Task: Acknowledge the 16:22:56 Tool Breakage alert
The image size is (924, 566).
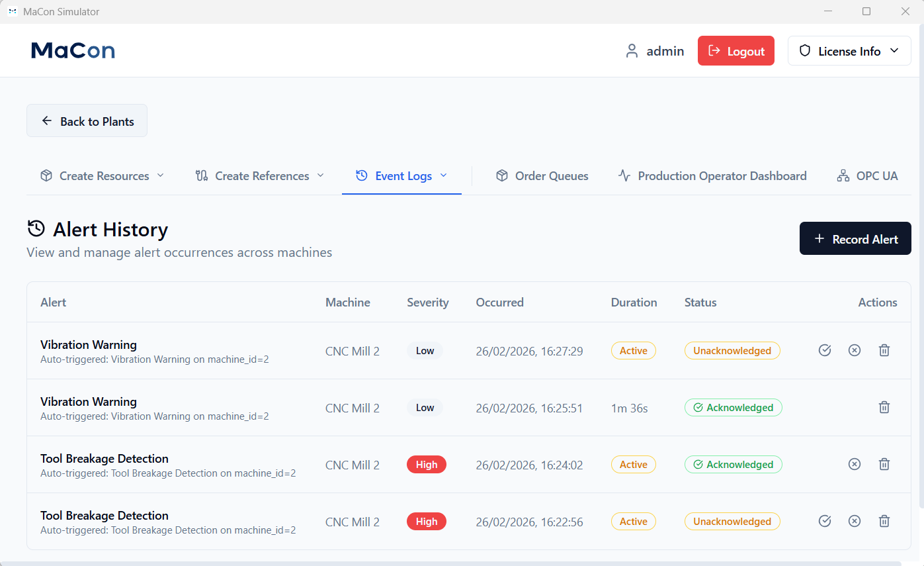Action: (x=824, y=521)
